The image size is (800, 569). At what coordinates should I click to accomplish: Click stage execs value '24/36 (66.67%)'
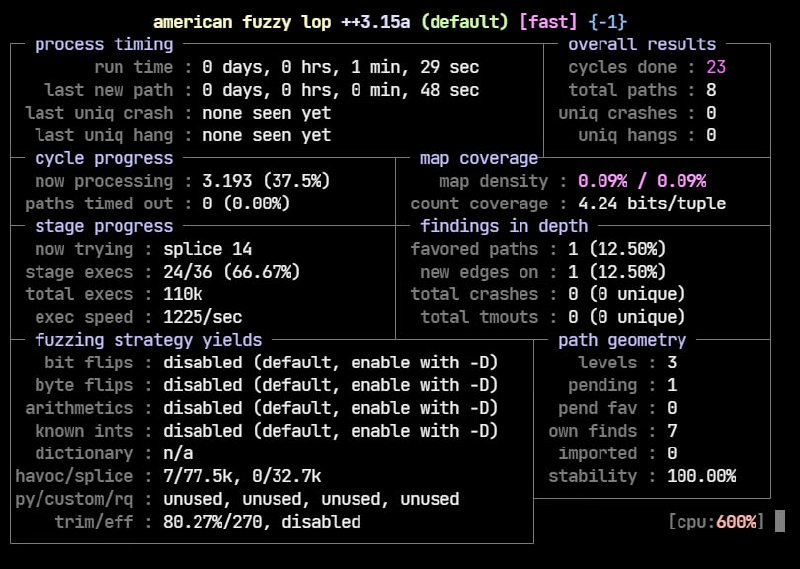232,272
